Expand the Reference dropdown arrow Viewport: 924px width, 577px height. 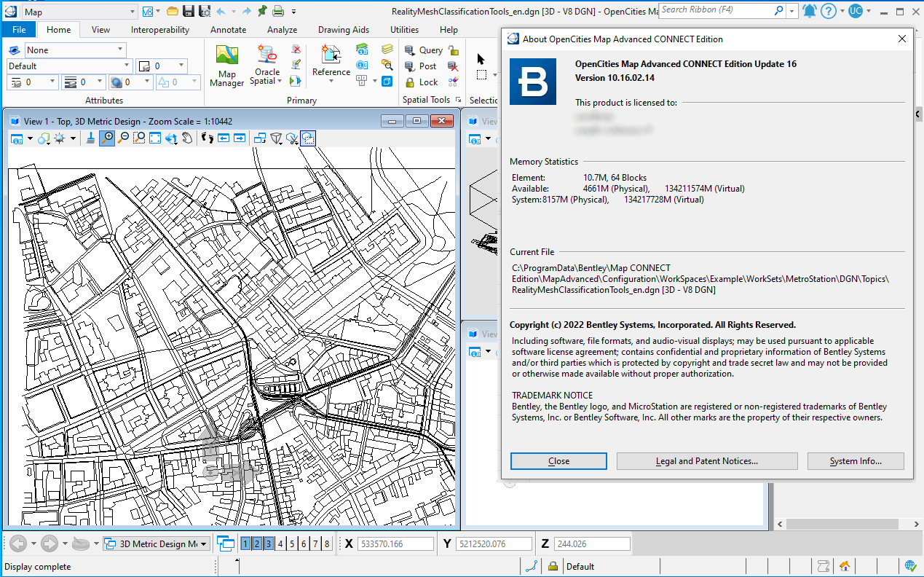tap(331, 81)
